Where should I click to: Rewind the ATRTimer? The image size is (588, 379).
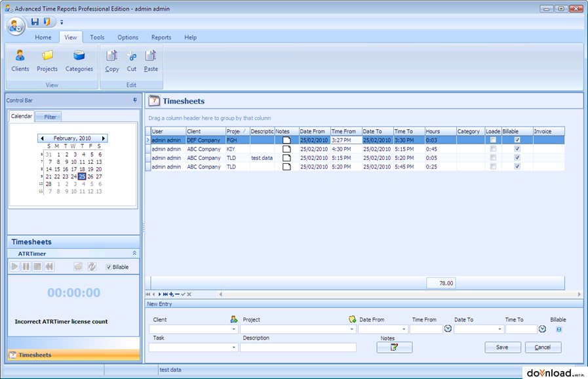(x=49, y=266)
